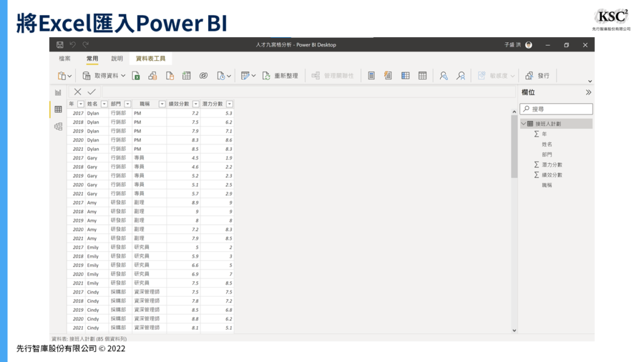Open the Power BI datasets hub icon
Screen dimensions: 644x362
coord(153,75)
